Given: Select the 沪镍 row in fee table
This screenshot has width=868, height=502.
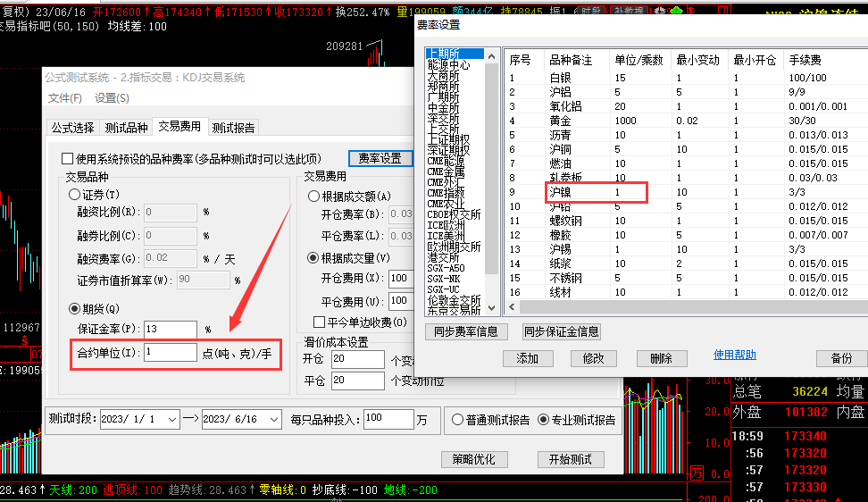Looking at the screenshot, I should [x=686, y=192].
